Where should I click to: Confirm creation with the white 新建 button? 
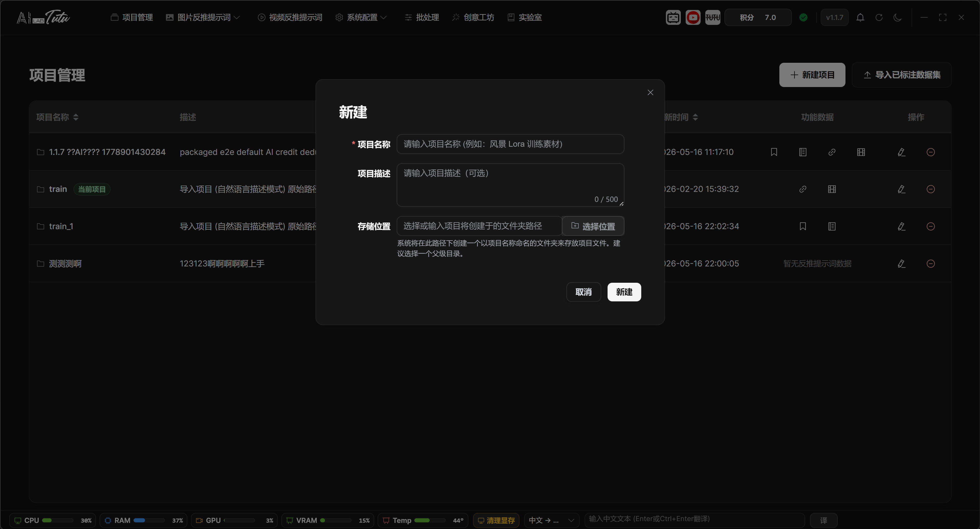[624, 292]
